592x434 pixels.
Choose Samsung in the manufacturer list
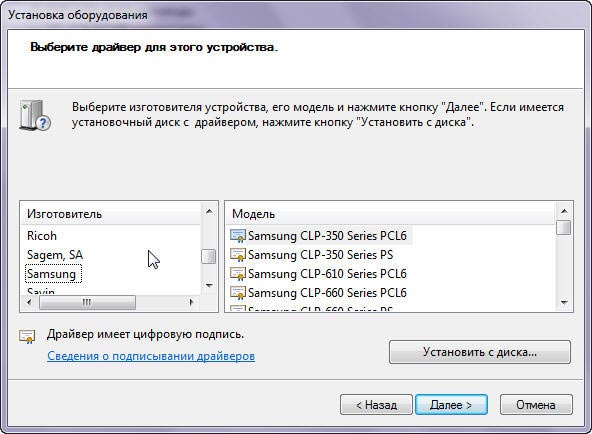[x=52, y=274]
